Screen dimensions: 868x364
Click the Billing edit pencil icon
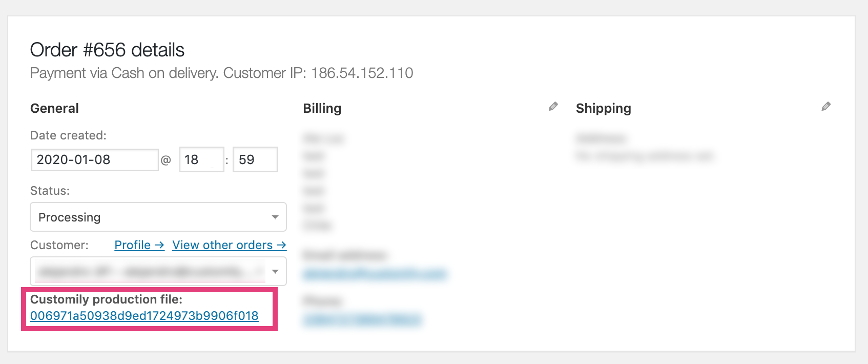click(553, 107)
